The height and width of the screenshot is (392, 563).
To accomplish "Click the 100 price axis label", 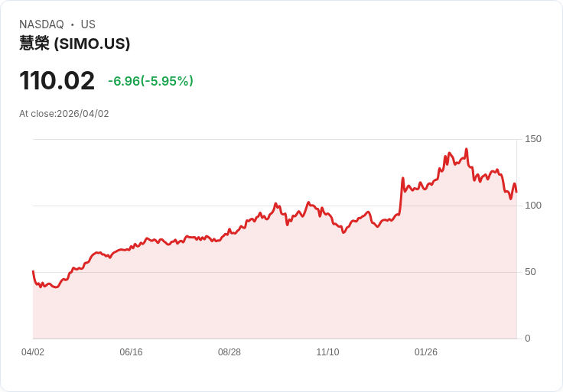I will (x=533, y=206).
